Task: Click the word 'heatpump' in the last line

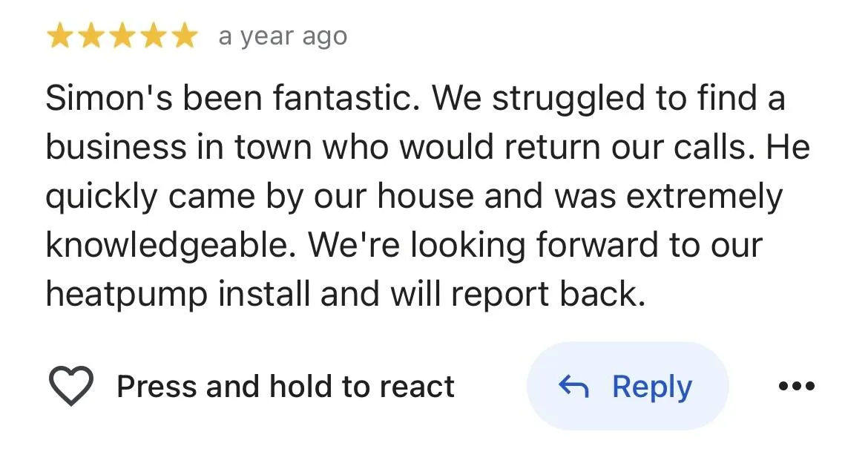Action: coord(127,295)
